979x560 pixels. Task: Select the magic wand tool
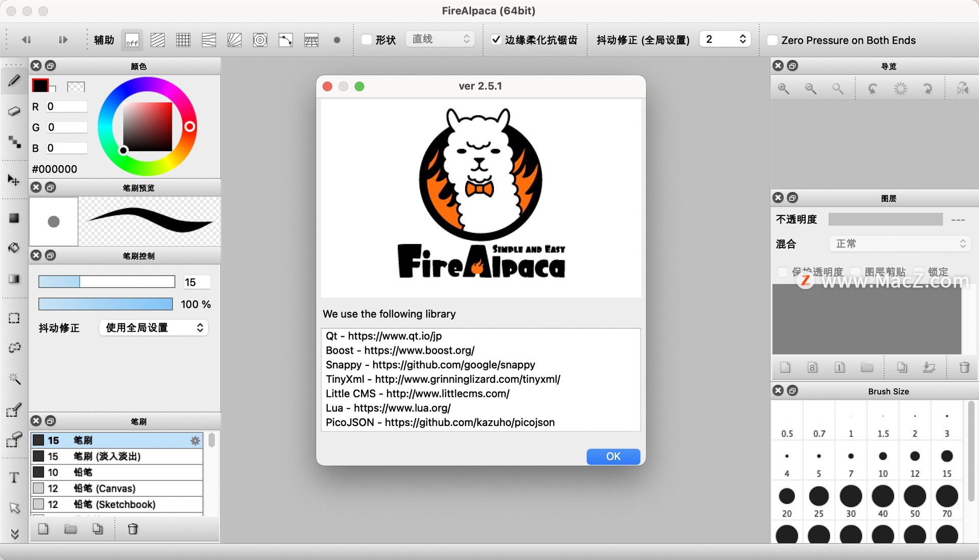[x=14, y=379]
